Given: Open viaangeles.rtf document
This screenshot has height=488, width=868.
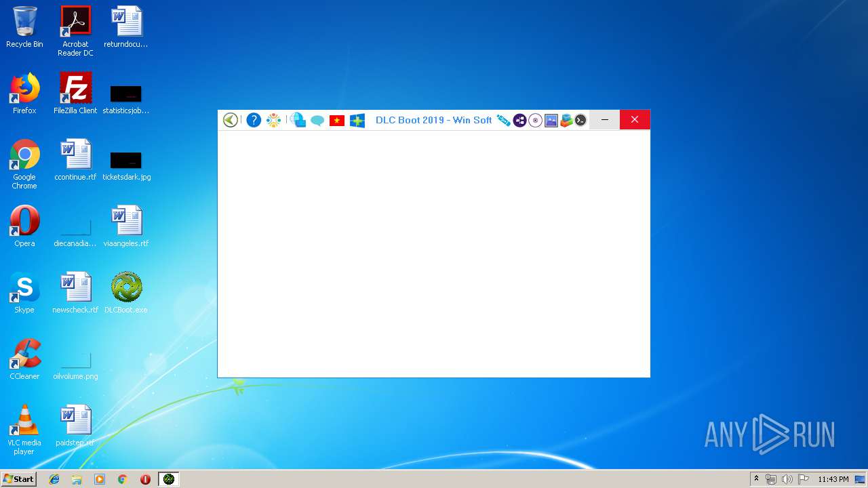Looking at the screenshot, I should pyautogui.click(x=126, y=226).
